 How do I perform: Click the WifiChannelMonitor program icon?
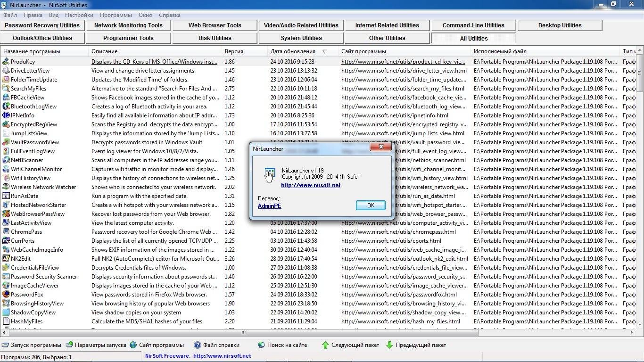coord(6,169)
